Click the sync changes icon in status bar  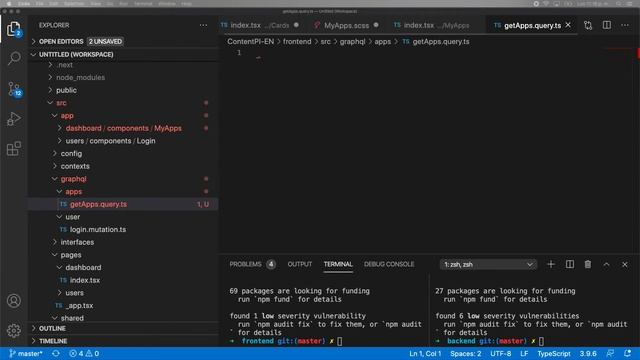coord(56,353)
